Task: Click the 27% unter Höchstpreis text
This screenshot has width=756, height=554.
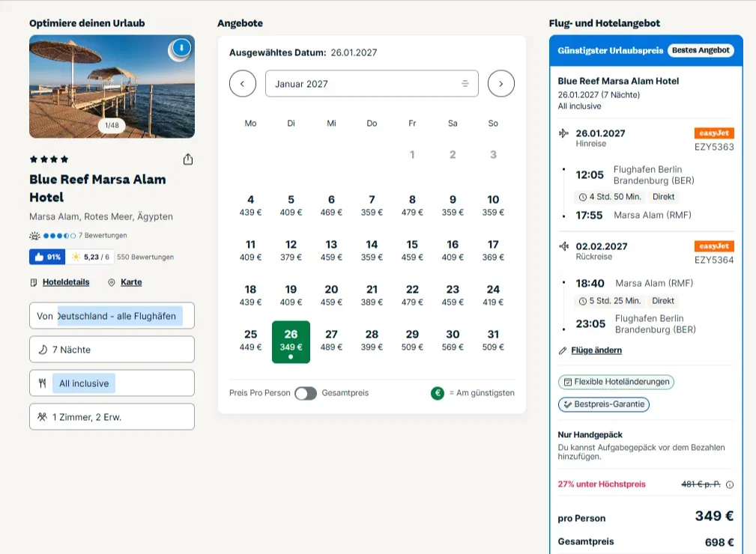Action: point(602,484)
